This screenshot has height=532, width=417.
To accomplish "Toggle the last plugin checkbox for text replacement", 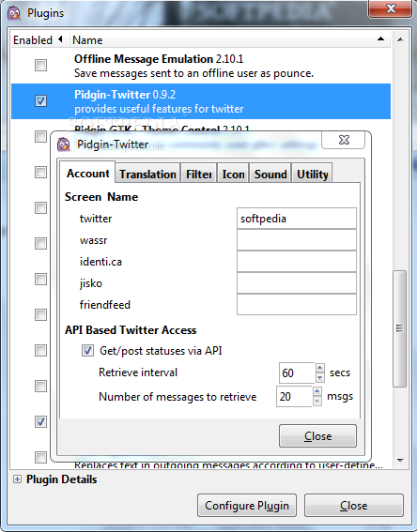I will tap(40, 457).
